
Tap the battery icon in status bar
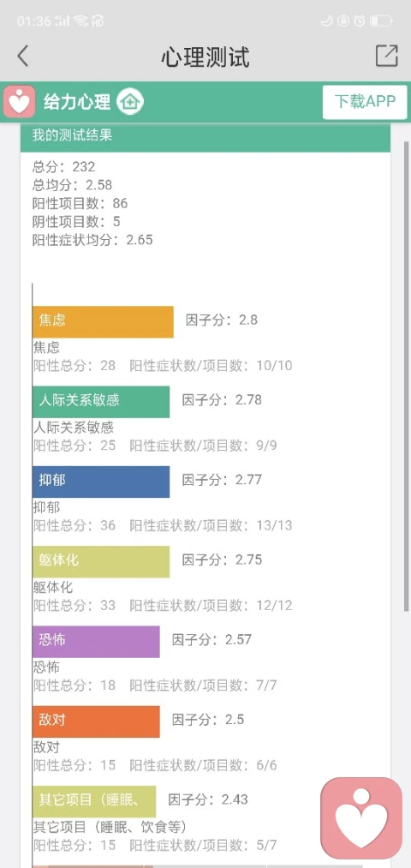[x=381, y=21]
